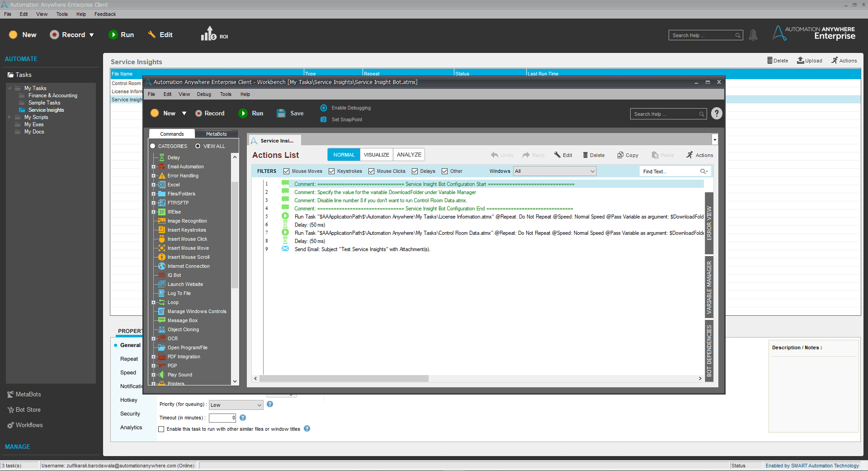Open the Windows filter dropdown
Viewport: 868px width, 471px height.
point(555,171)
